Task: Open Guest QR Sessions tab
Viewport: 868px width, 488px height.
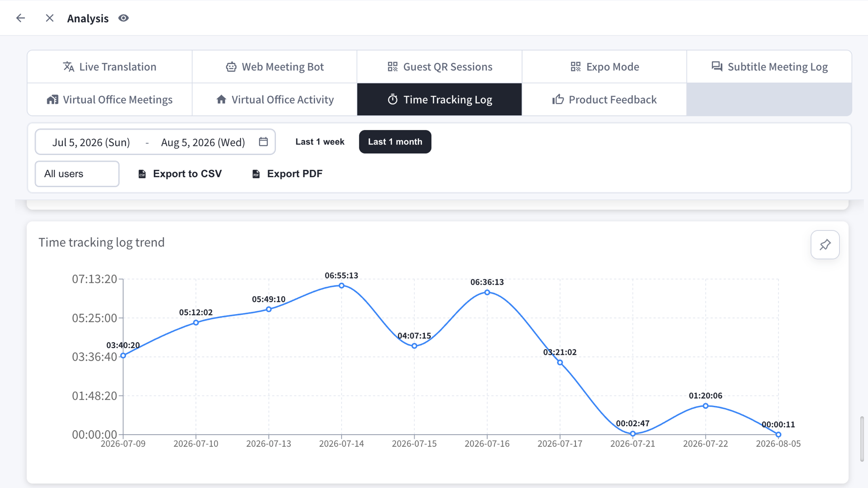Action: pos(439,67)
